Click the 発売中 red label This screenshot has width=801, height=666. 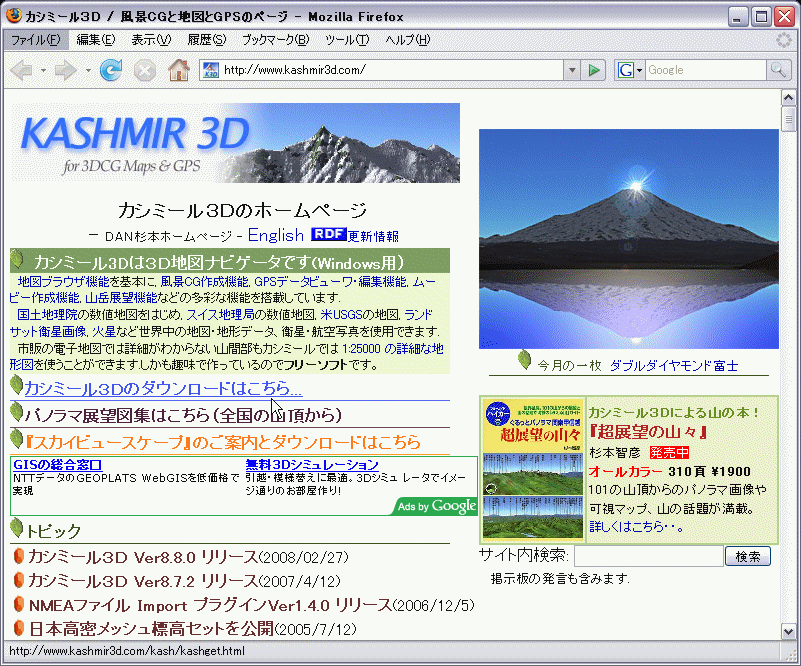(x=669, y=453)
